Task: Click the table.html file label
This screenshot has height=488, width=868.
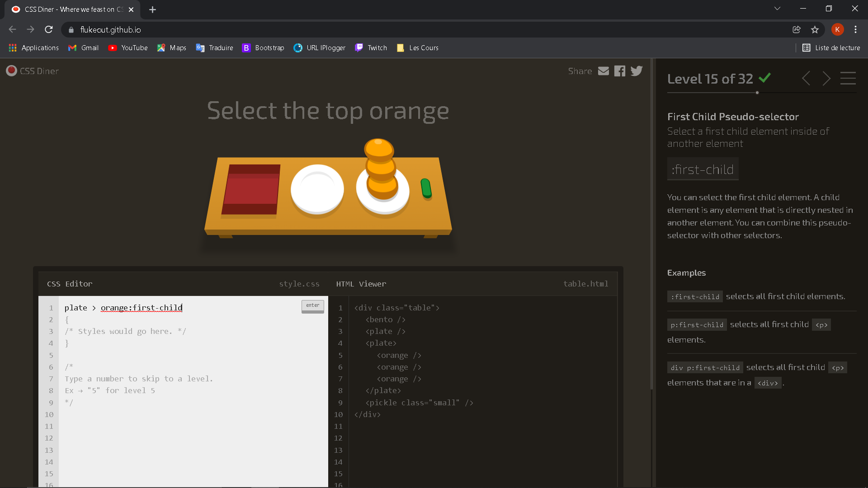Action: [x=585, y=284]
